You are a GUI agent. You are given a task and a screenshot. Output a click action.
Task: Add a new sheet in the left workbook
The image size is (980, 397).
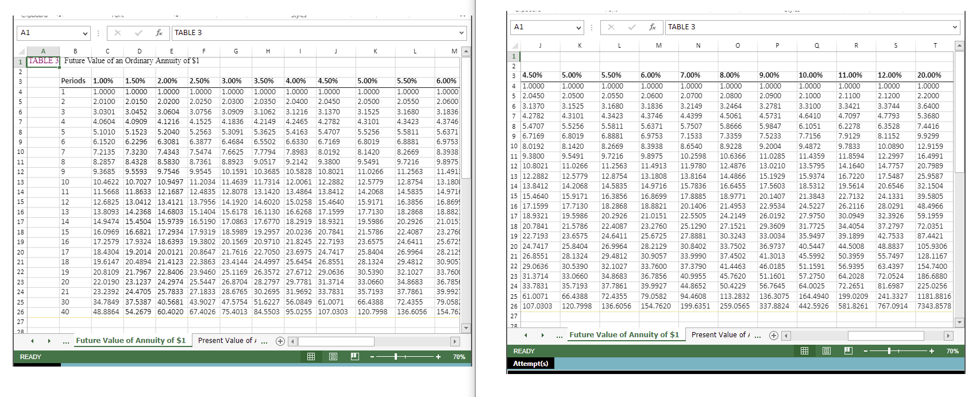(280, 341)
